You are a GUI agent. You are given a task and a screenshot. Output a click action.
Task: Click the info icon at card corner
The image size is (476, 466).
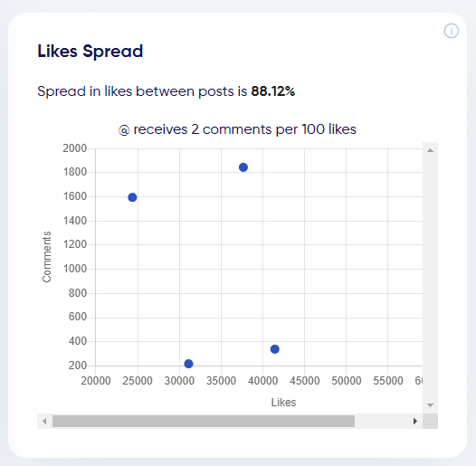[x=451, y=31]
